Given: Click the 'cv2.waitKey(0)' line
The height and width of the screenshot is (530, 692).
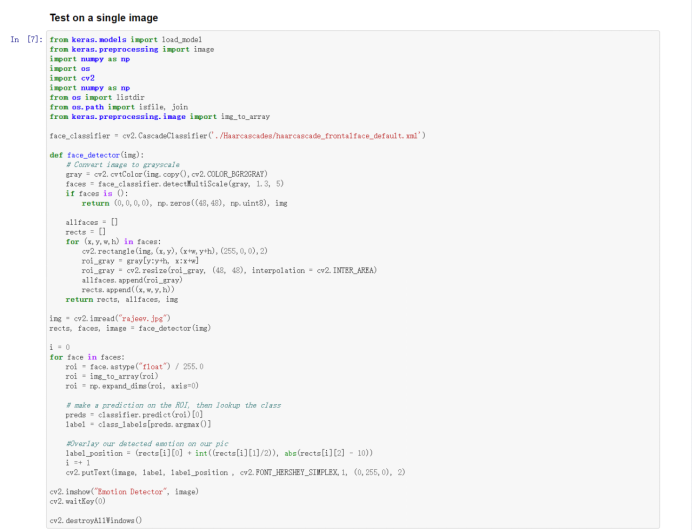Looking at the screenshot, I should [78, 501].
